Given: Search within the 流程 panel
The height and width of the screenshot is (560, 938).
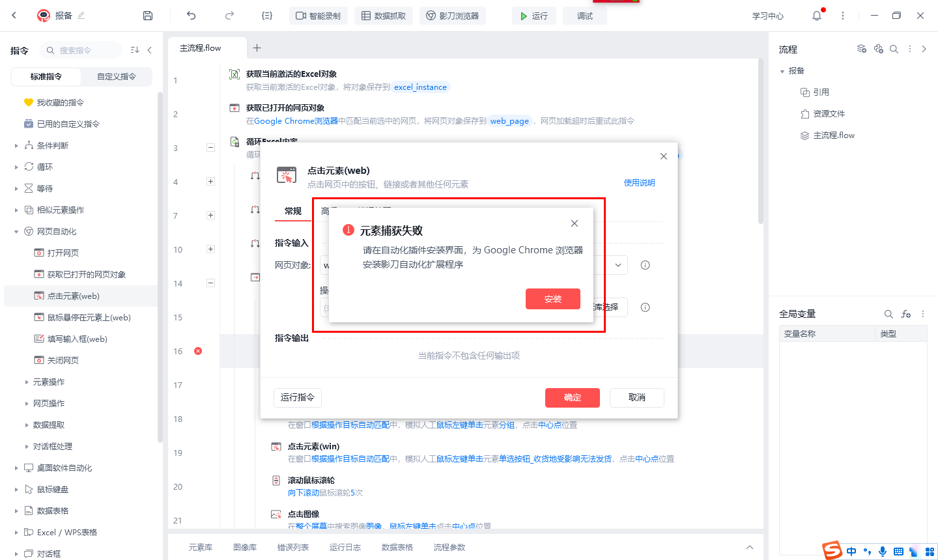Looking at the screenshot, I should coord(894,49).
